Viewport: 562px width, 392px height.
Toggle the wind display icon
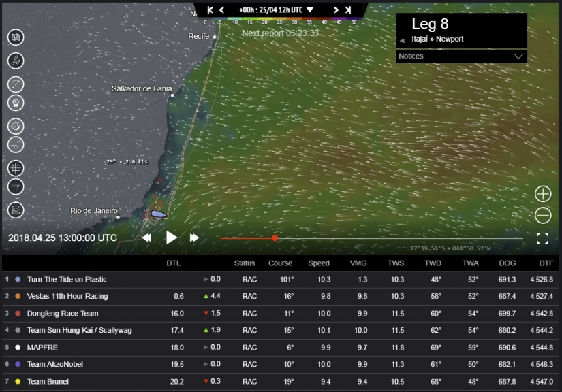(16, 144)
